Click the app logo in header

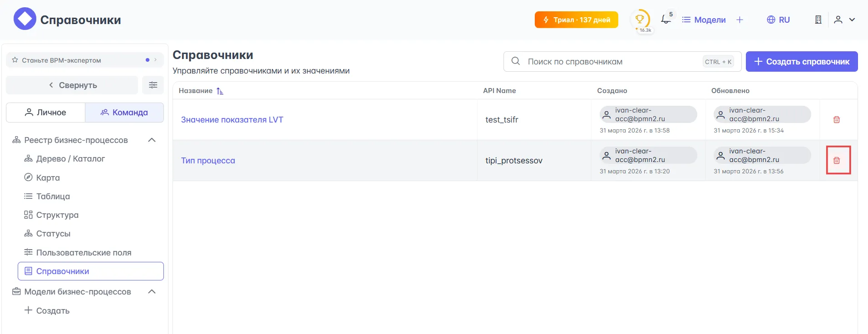click(x=25, y=19)
